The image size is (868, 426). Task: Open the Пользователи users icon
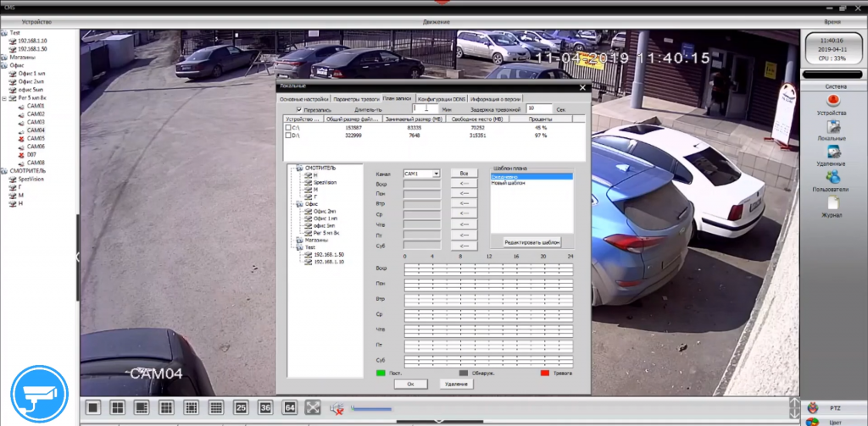(x=832, y=177)
